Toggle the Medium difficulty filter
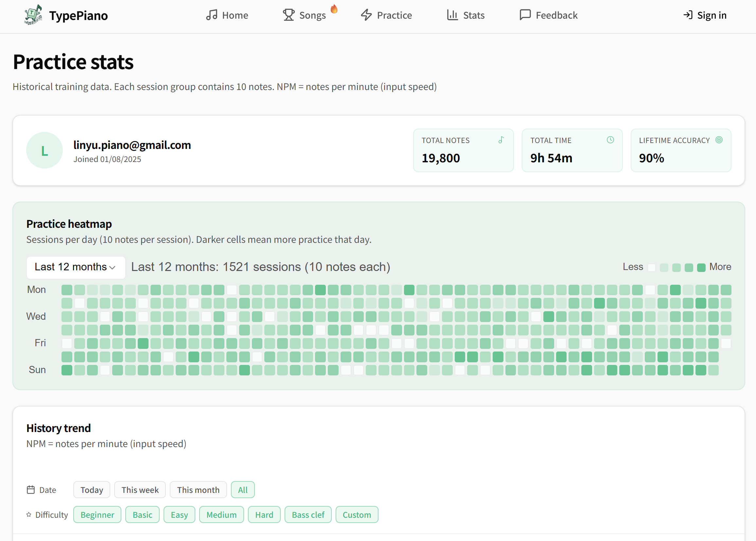Viewport: 756px width, 541px height. click(x=221, y=515)
